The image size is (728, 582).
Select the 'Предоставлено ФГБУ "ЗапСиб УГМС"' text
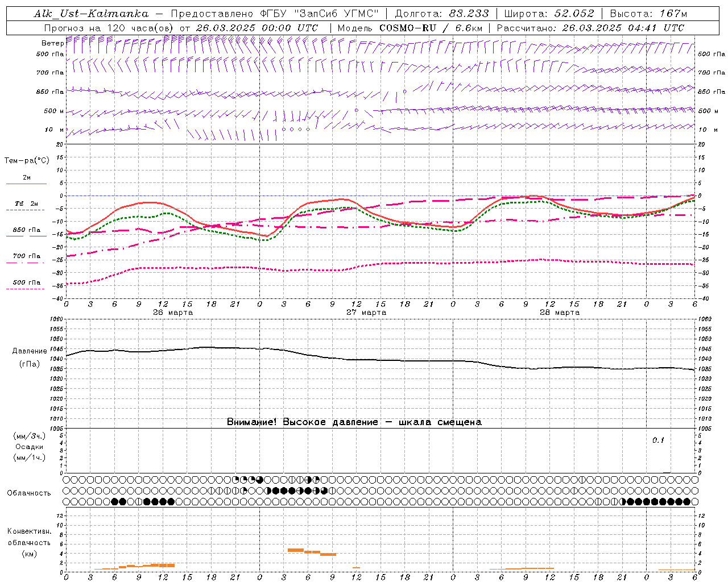274,14
